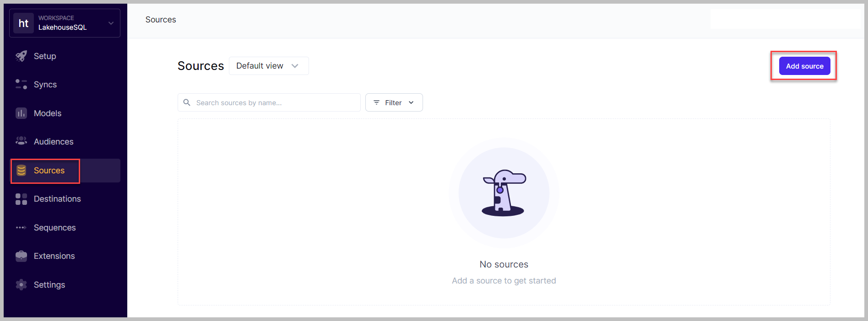
Task: Expand the LakehouseSQL workspace switcher
Action: point(110,23)
